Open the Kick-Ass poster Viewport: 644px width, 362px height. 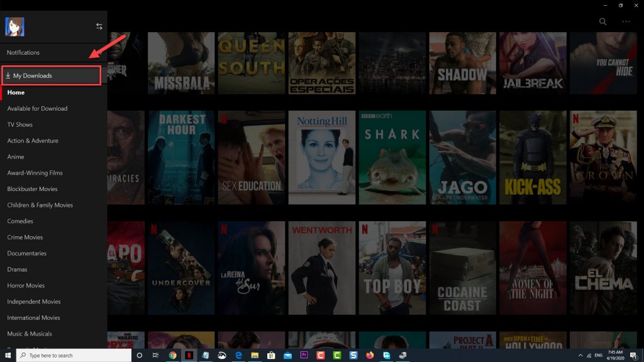pyautogui.click(x=533, y=157)
